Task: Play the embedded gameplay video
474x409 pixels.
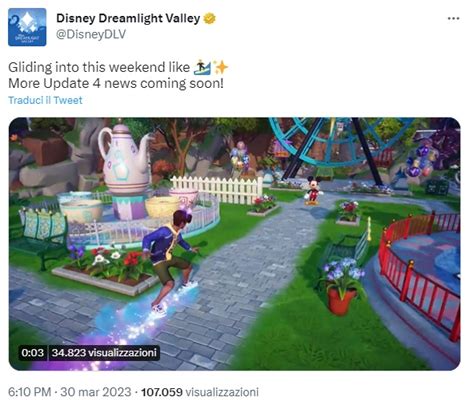Action: pyautogui.click(x=234, y=244)
